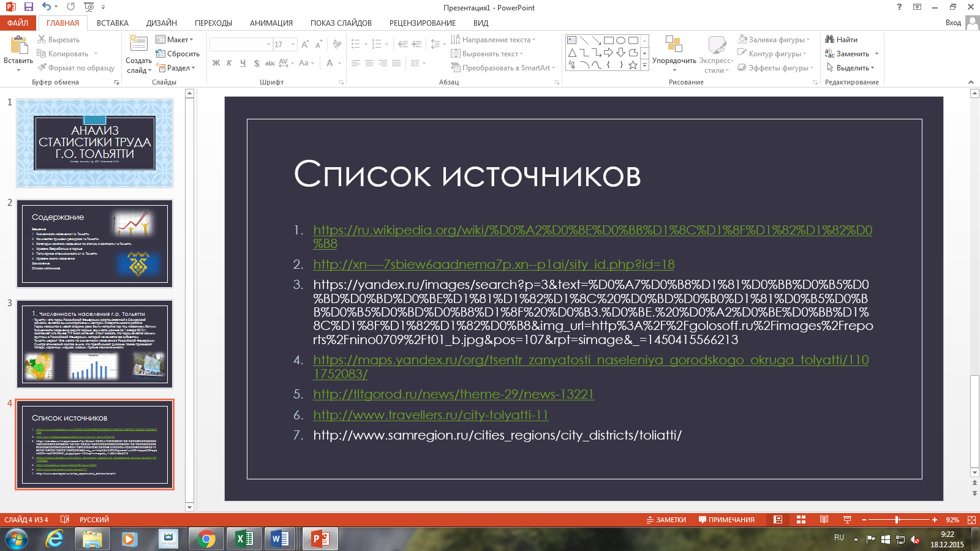The image size is (980, 551).
Task: Open bulleted list dropdown
Action: [366, 45]
